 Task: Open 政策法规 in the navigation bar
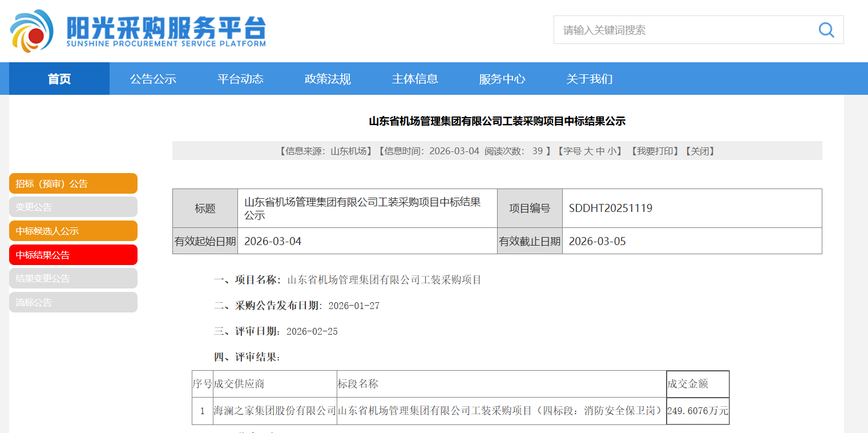coord(328,79)
